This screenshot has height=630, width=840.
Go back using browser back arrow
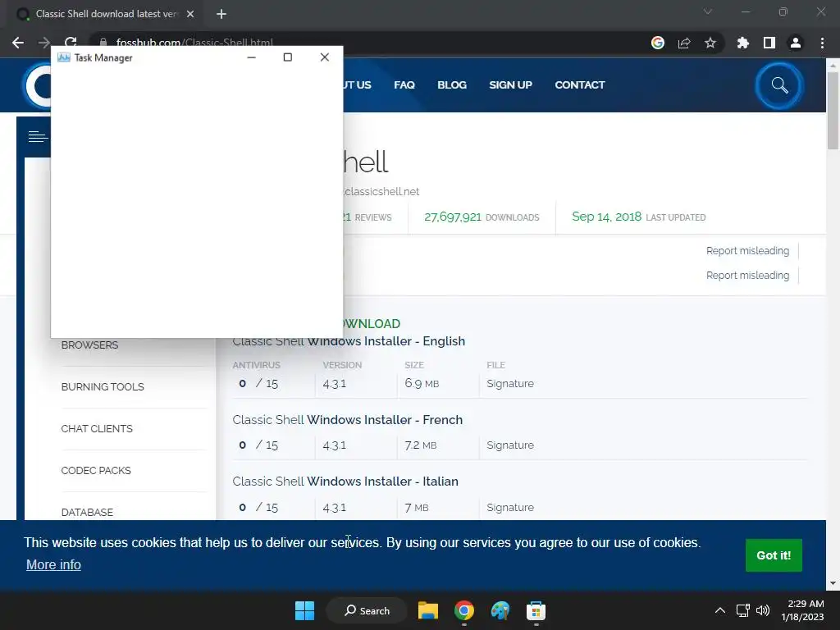click(18, 43)
